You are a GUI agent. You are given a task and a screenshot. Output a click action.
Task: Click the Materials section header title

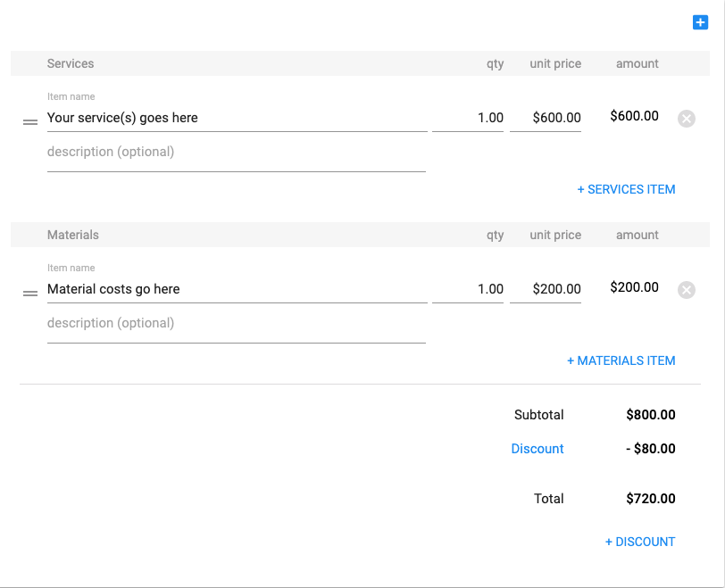[x=73, y=235]
